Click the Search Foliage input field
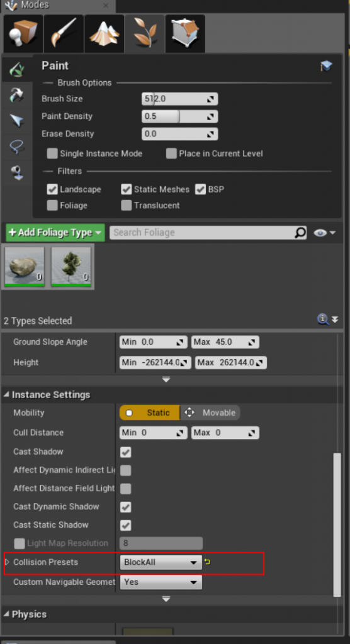The height and width of the screenshot is (644, 350). point(202,233)
